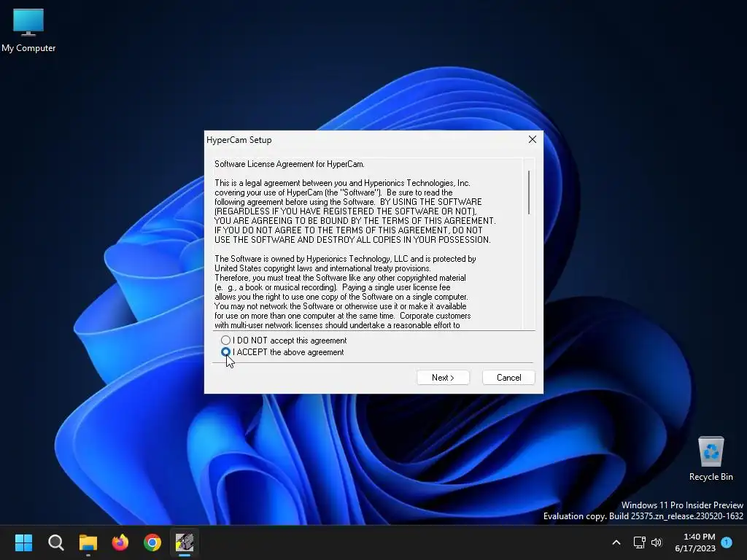Show hidden system tray icons
This screenshot has height=560, width=747.
click(x=616, y=542)
